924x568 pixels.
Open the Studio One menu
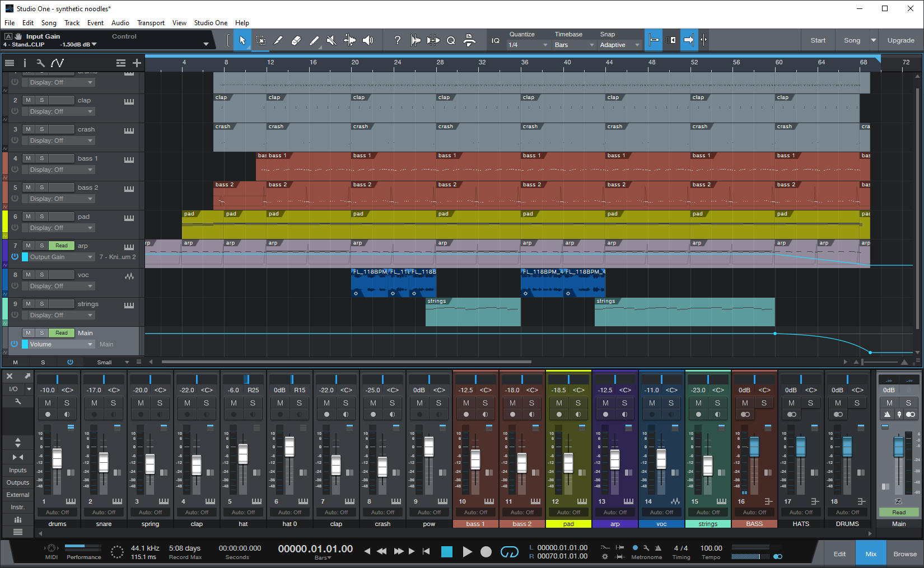point(211,23)
